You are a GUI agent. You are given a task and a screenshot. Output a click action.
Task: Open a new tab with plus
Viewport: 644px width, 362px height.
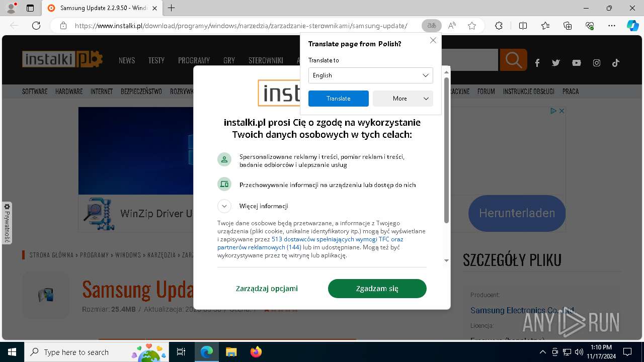pyautogui.click(x=172, y=8)
